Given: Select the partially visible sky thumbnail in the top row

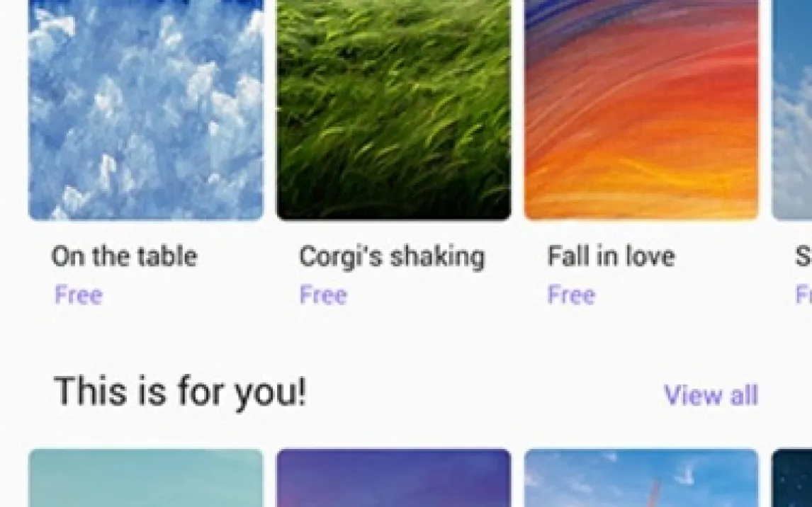Looking at the screenshot, I should [x=791, y=110].
